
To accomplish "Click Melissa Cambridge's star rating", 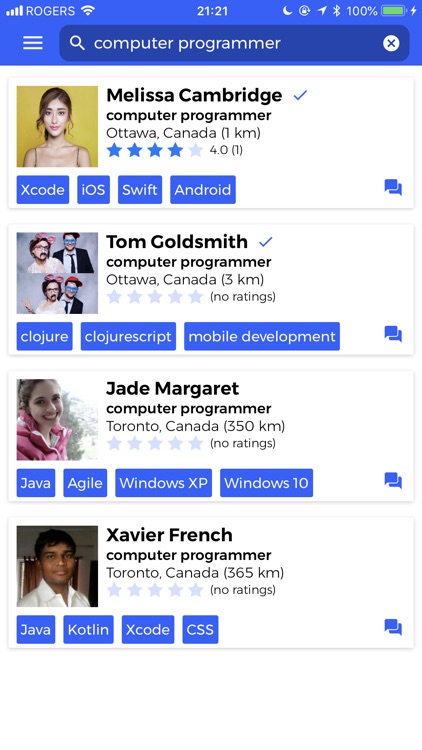I will click(x=155, y=150).
